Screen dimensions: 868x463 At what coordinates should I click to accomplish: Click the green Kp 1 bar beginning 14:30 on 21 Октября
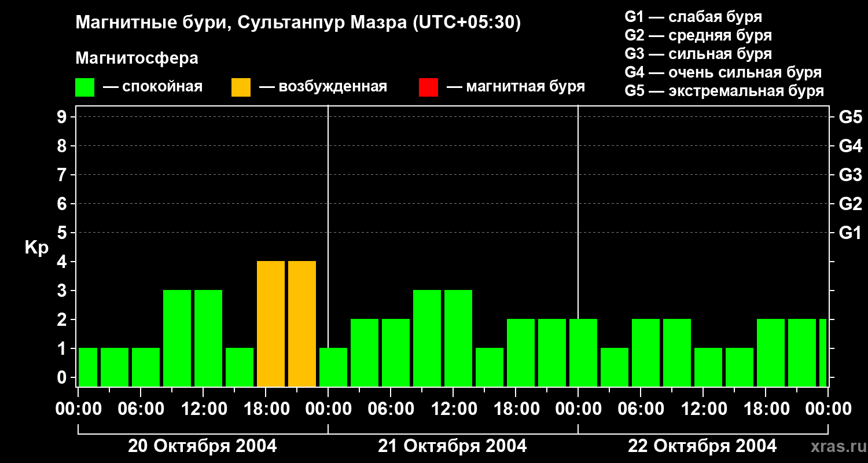point(490,368)
